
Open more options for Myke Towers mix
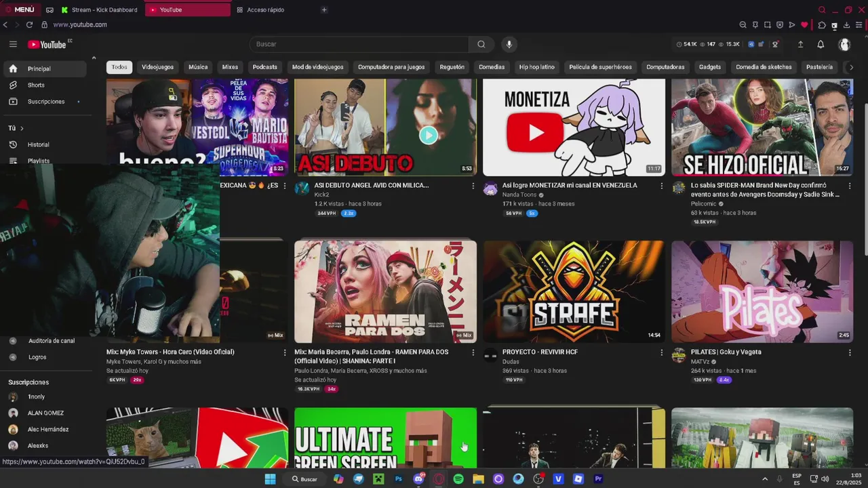pos(285,352)
